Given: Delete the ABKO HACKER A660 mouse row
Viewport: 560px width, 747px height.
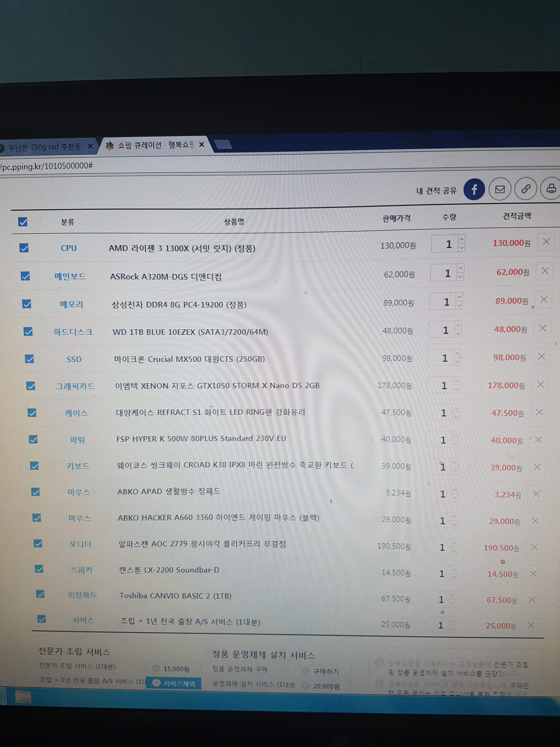Looking at the screenshot, I should (x=535, y=521).
